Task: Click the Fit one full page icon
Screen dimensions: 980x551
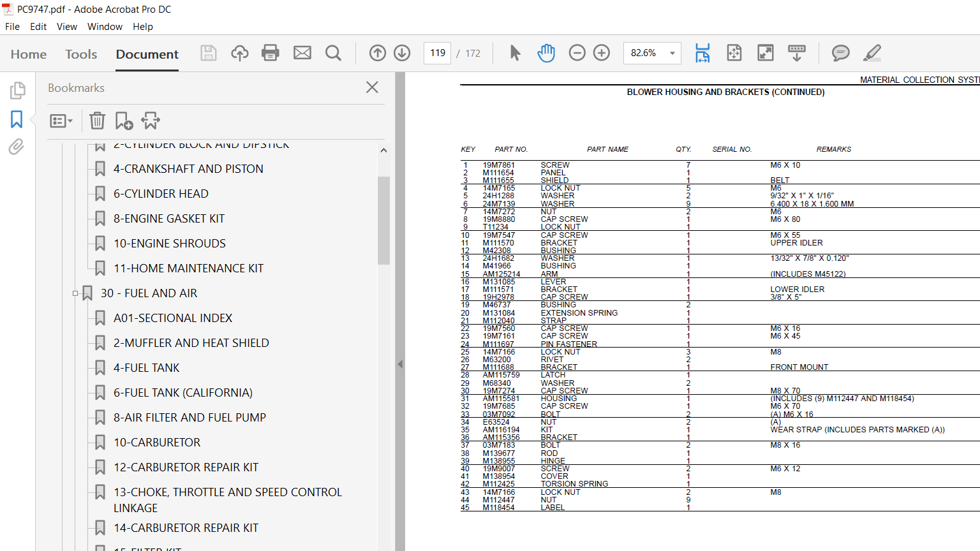Action: [734, 53]
